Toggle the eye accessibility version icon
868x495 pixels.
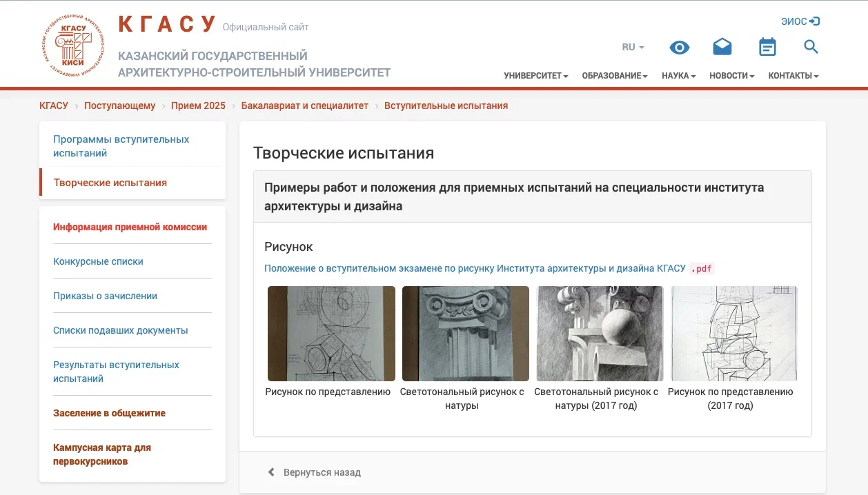(x=680, y=47)
